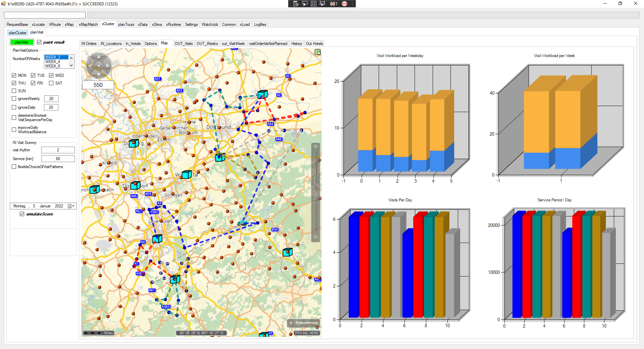Open the date picker dropdown arrow
Screen dimensions: 644x349
tap(73, 206)
